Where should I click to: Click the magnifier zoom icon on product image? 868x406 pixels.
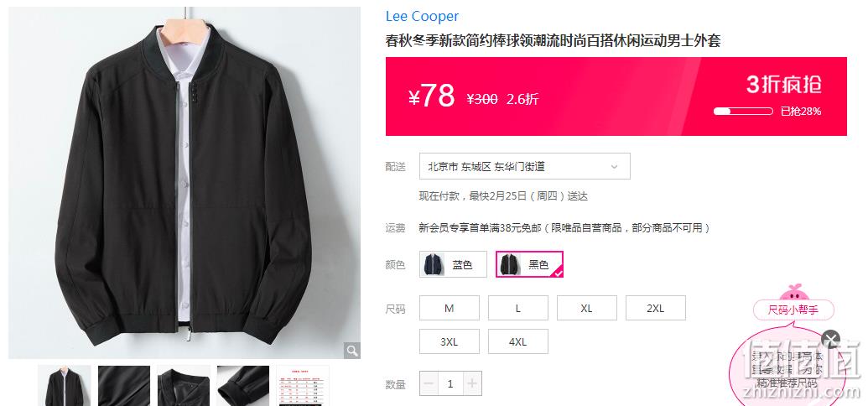(x=352, y=350)
